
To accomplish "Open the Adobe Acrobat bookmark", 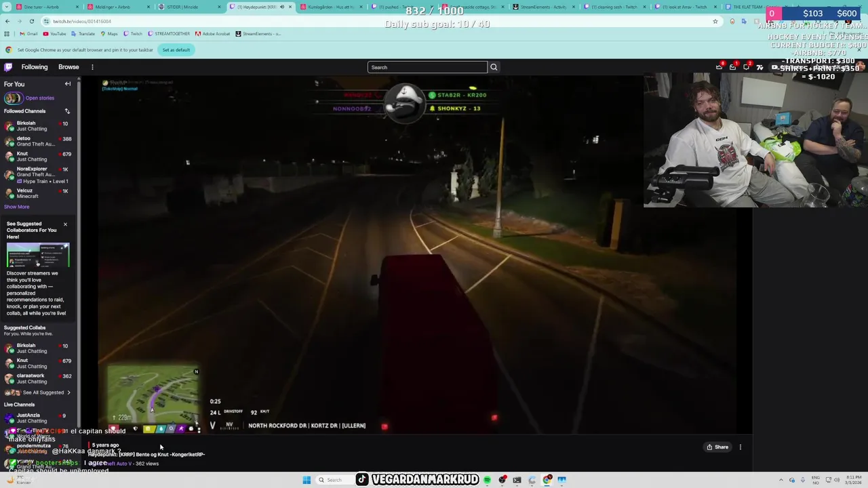I will click(x=213, y=34).
